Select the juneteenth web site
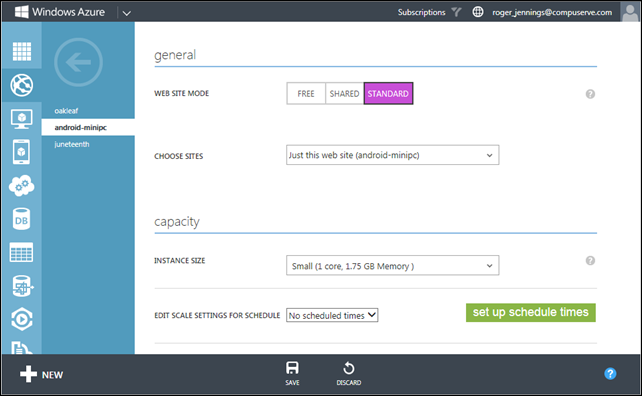This screenshot has height=396, width=642. point(72,144)
